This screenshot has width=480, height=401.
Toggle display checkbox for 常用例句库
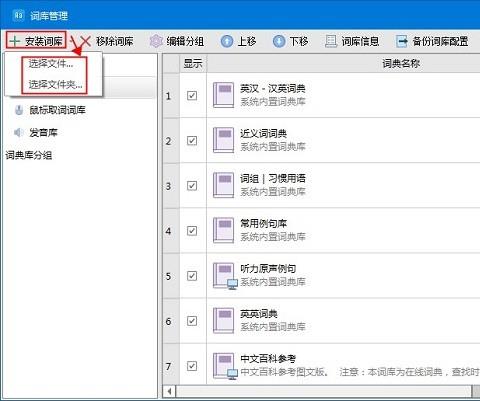coord(192,231)
